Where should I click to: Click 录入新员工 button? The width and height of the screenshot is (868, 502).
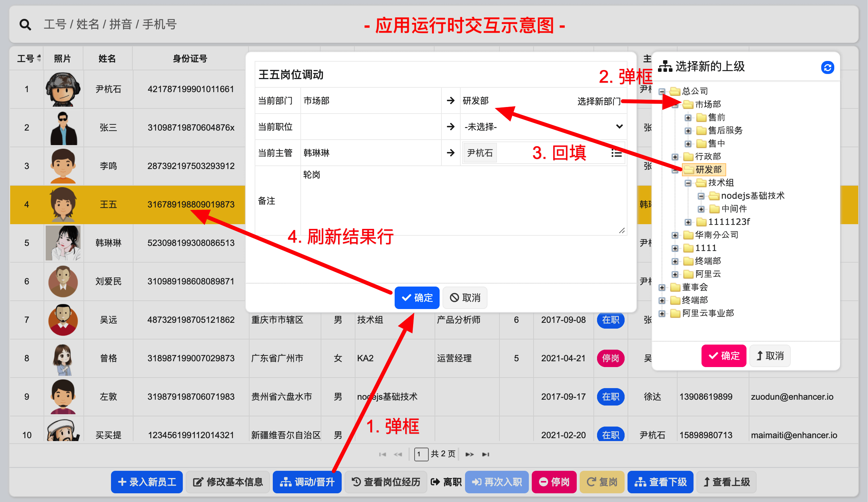coord(147,482)
